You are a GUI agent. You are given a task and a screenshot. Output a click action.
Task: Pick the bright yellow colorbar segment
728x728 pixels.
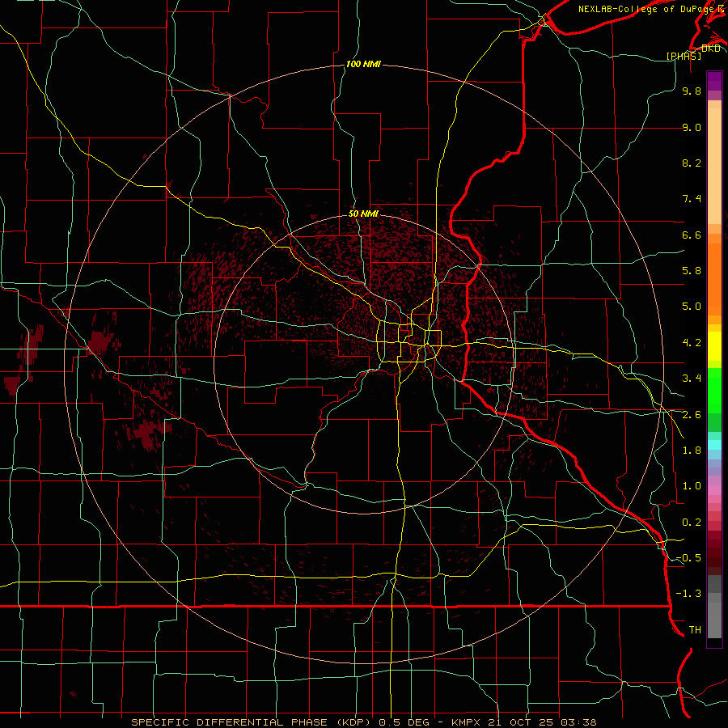pyautogui.click(x=714, y=346)
